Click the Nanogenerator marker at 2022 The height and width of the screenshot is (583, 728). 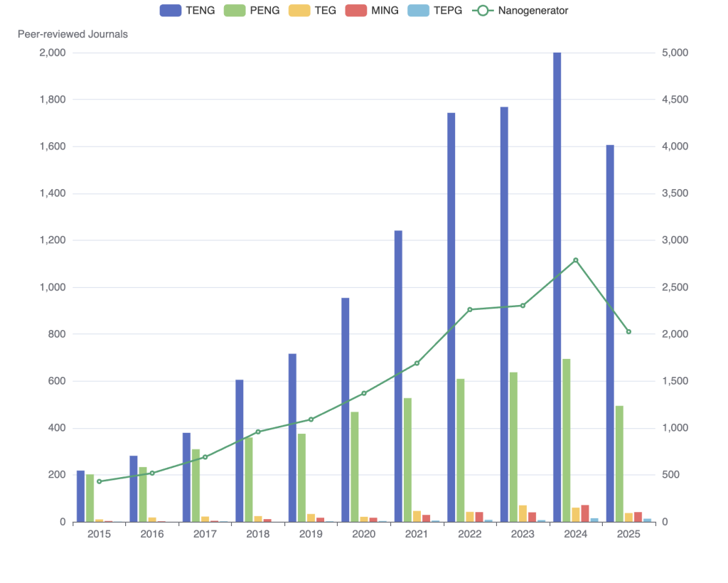[470, 309]
